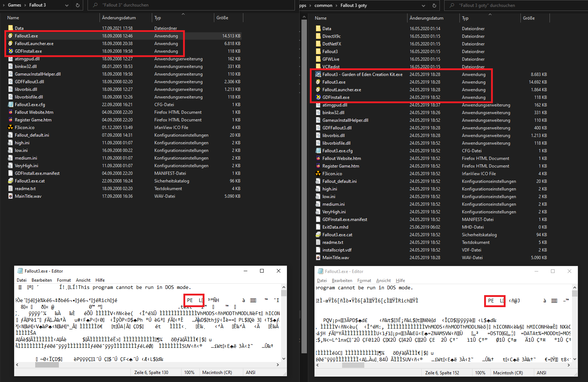This screenshot has width=588, height=382.
Task: Select the Data folder icon in Fallout 3 goty window
Action: point(318,28)
